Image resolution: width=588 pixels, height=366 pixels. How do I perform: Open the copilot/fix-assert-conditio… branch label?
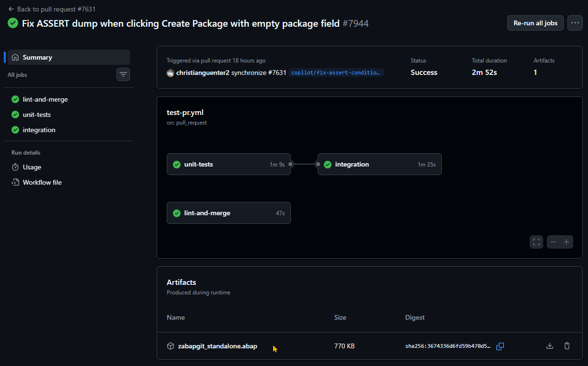point(336,73)
